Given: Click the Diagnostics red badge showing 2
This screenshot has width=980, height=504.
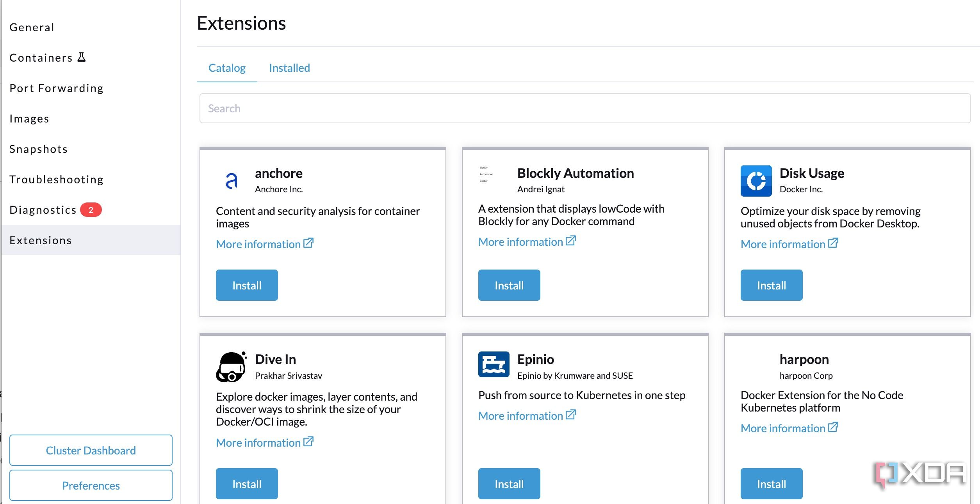Looking at the screenshot, I should 91,210.
